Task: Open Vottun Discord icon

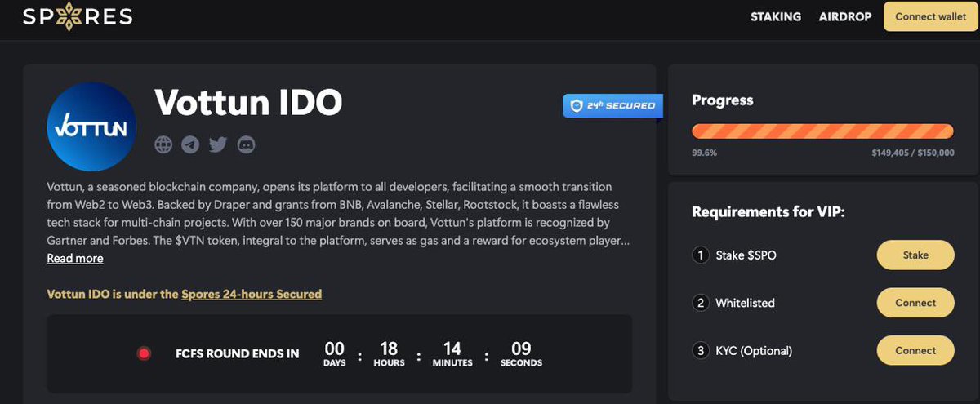Action: (246, 144)
